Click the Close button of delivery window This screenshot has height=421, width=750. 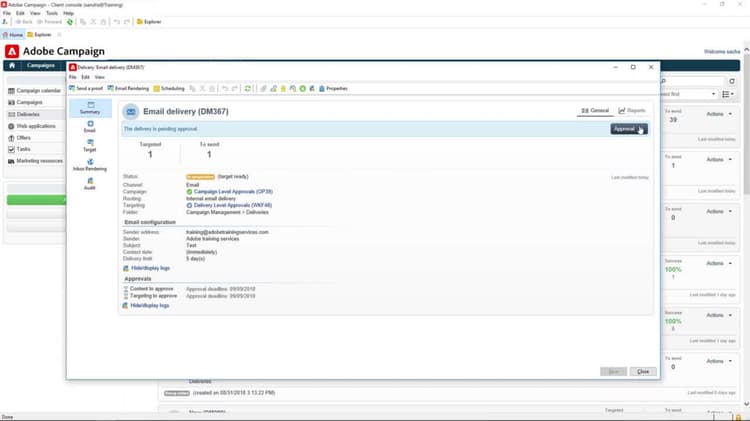(x=643, y=372)
